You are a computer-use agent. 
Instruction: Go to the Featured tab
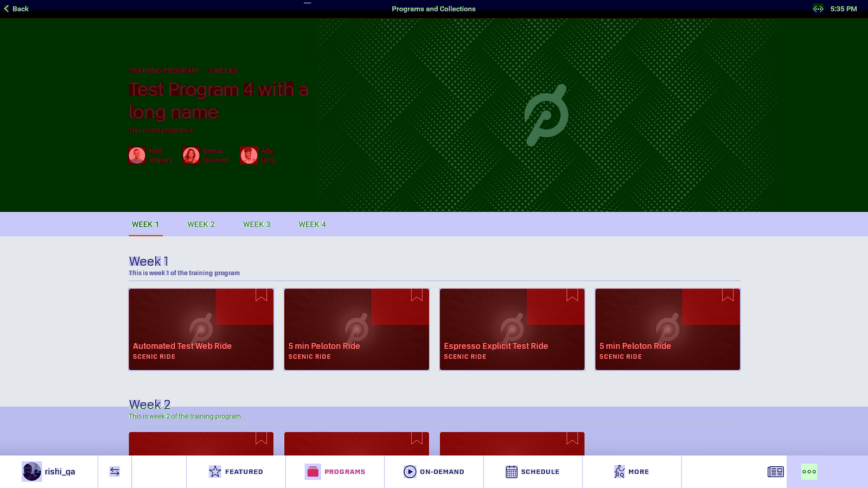coord(236,472)
